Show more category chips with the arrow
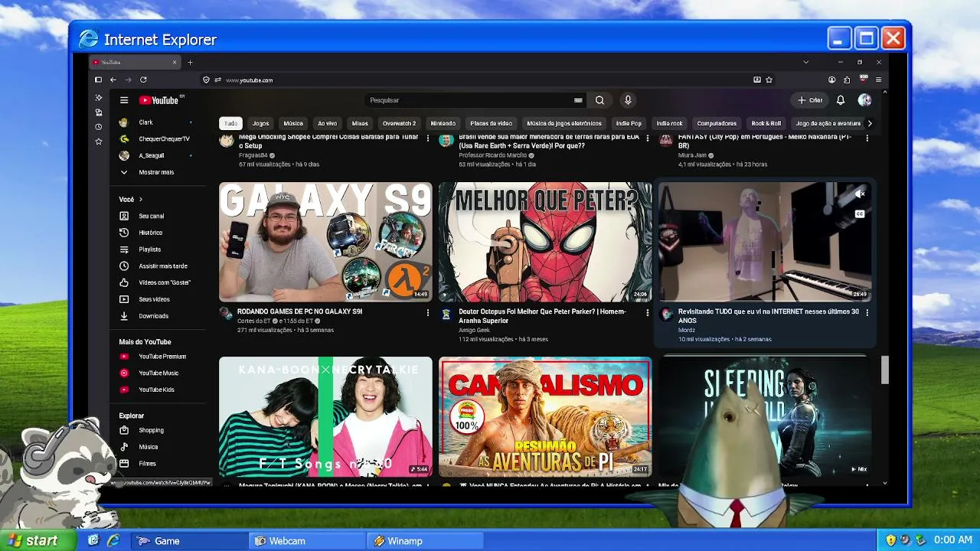The image size is (980, 551). coord(869,123)
